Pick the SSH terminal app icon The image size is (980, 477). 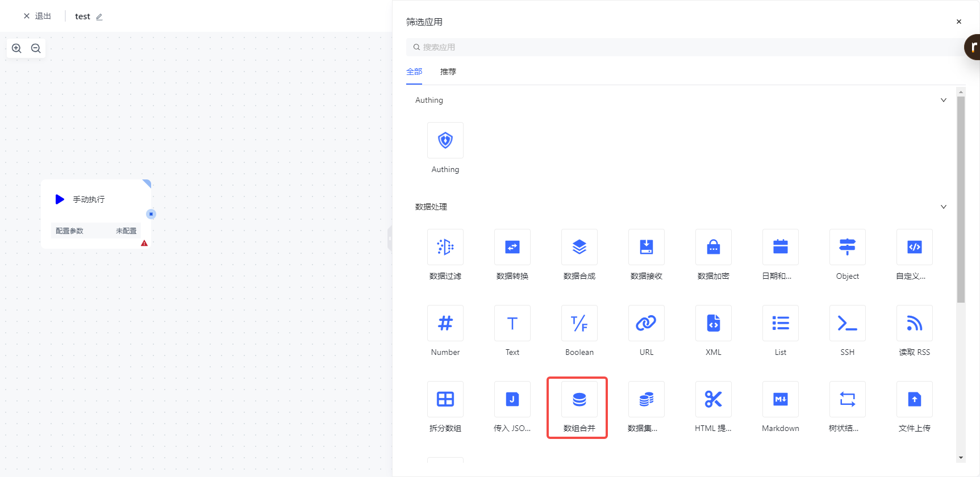pyautogui.click(x=847, y=323)
